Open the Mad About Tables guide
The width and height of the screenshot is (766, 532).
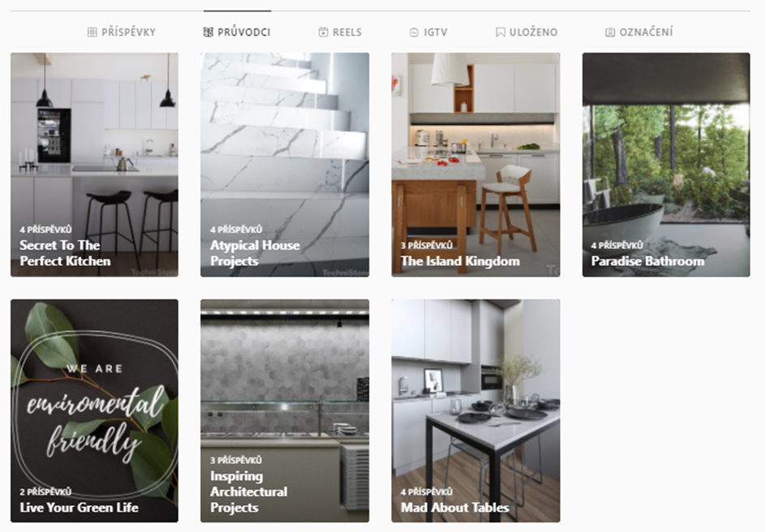point(476,411)
